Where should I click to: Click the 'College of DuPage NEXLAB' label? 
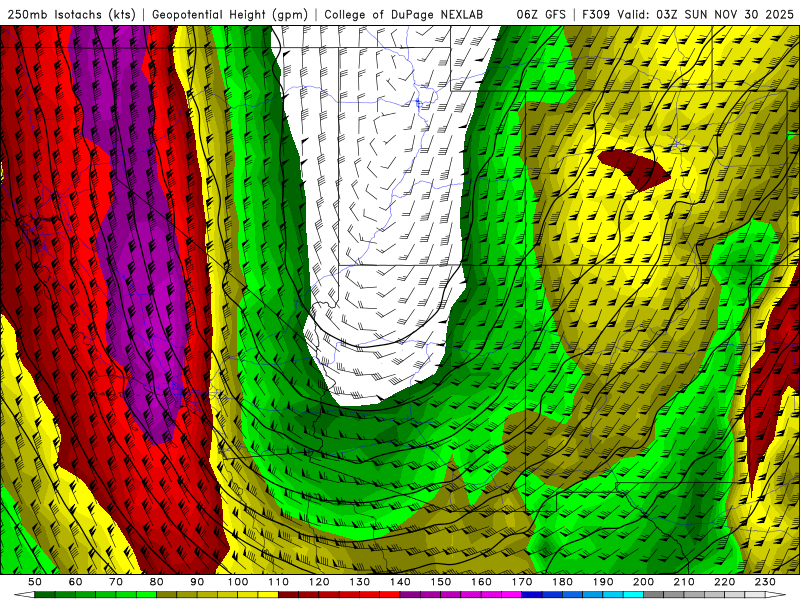click(x=403, y=15)
